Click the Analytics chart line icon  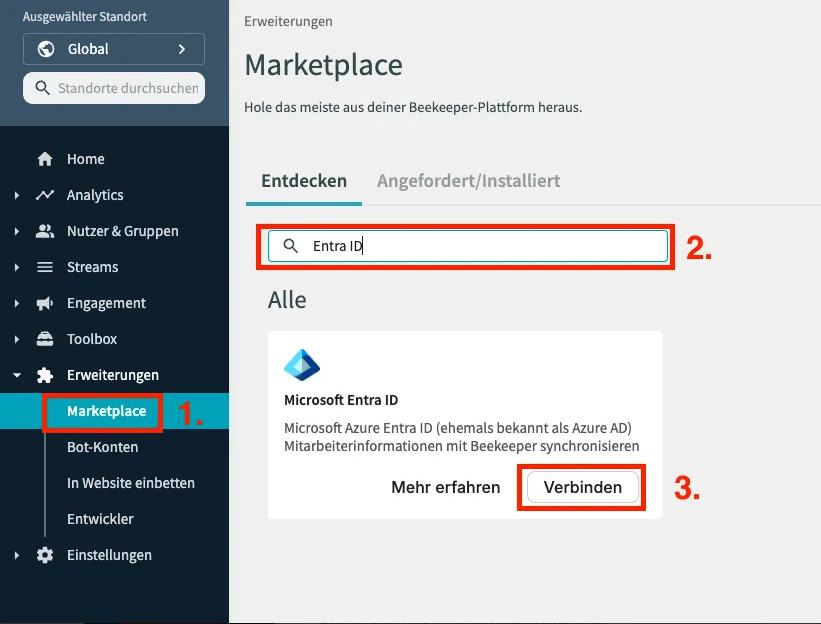point(45,195)
